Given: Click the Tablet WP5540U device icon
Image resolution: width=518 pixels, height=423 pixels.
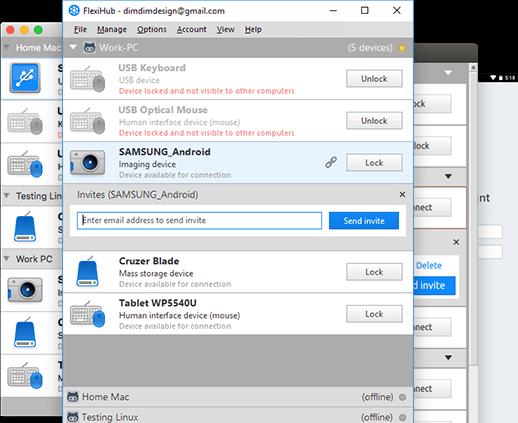Looking at the screenshot, I should point(87,314).
